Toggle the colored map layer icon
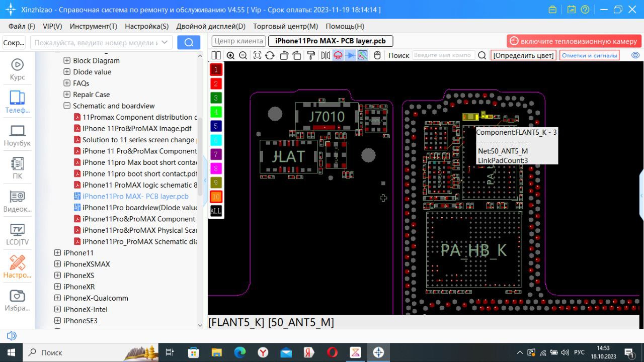Viewport: 644px width, 362px height. [x=363, y=55]
